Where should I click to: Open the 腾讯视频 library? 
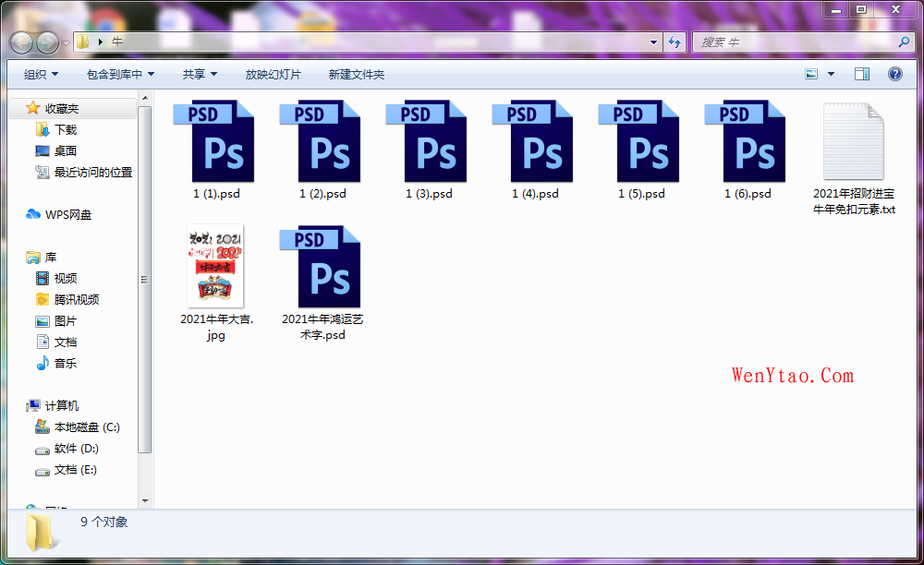coord(77,299)
